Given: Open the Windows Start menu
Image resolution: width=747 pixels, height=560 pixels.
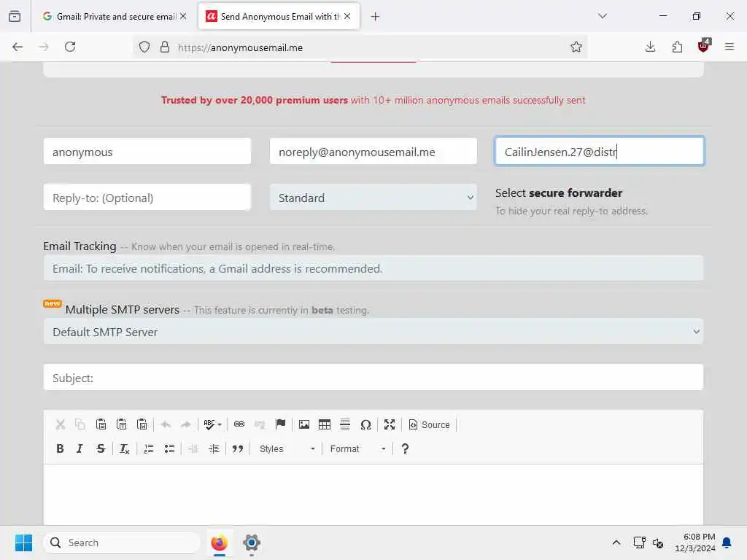Looking at the screenshot, I should [x=23, y=542].
